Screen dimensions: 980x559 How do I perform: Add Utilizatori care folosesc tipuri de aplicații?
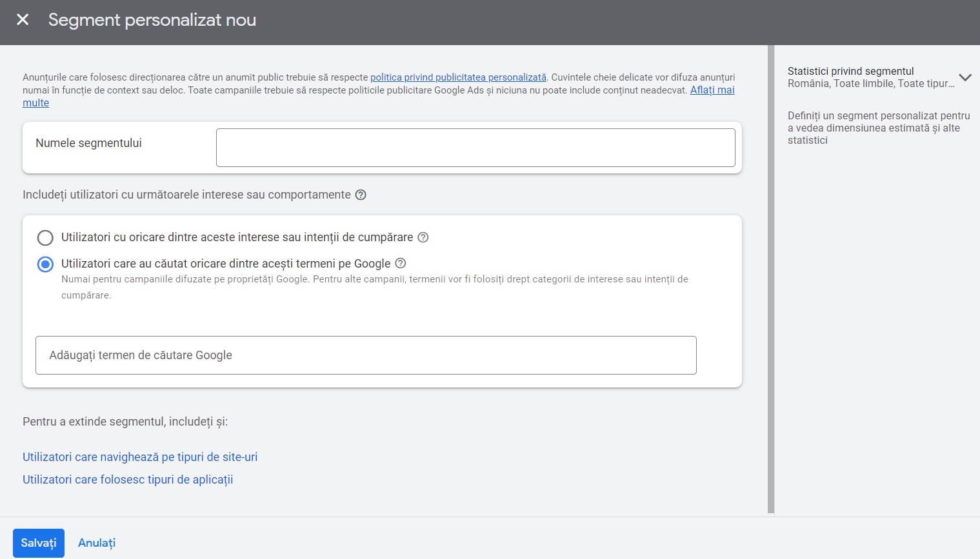click(x=128, y=480)
